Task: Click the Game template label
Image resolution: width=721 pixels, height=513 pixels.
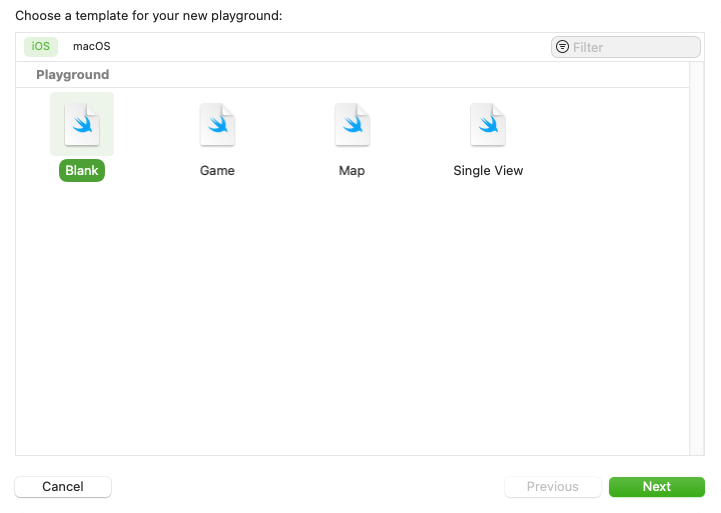Action: coord(217,171)
